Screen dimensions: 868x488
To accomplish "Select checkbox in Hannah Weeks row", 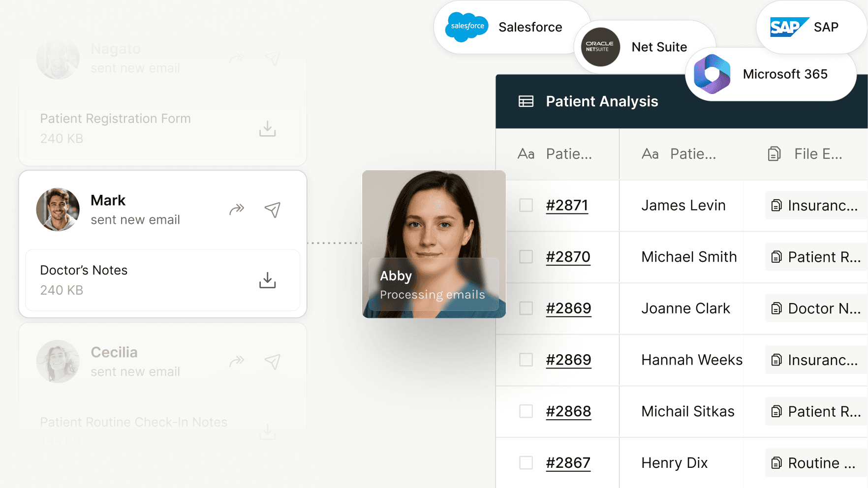I will click(x=526, y=360).
